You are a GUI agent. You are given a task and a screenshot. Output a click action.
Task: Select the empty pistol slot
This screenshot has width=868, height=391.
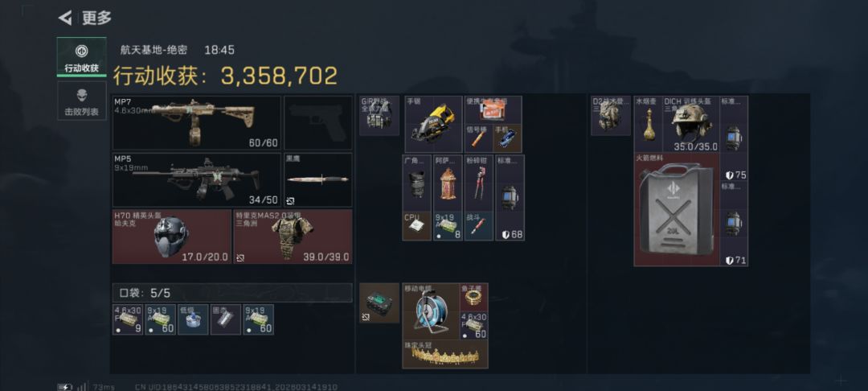(317, 122)
